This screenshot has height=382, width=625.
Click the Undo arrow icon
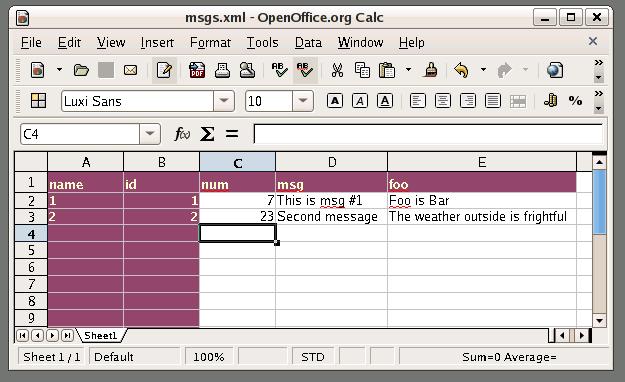pyautogui.click(x=462, y=71)
